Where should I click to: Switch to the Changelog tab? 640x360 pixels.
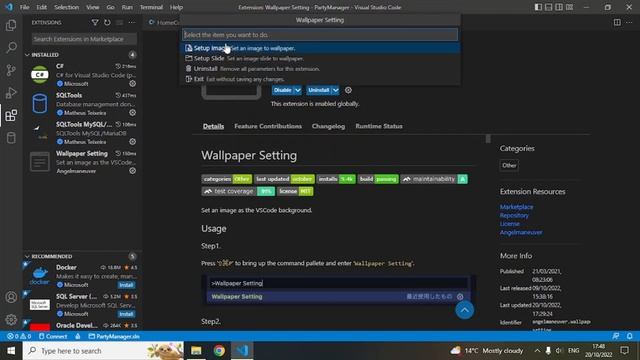(328, 126)
